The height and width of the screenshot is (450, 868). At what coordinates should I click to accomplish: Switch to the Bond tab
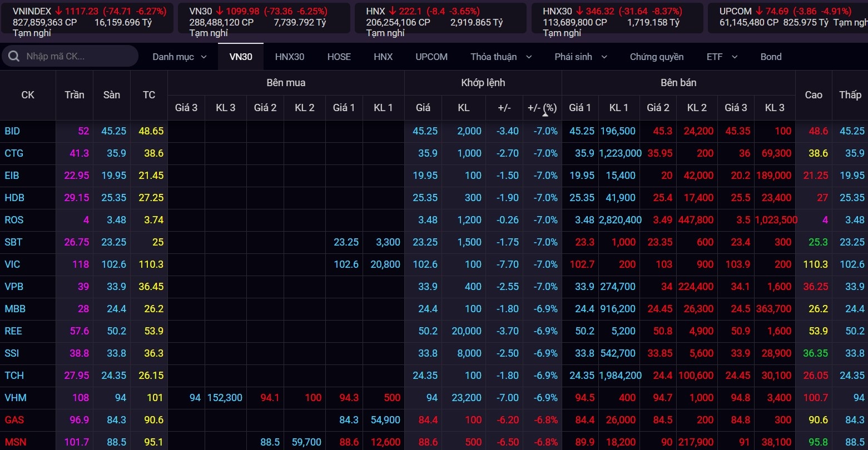pyautogui.click(x=771, y=57)
